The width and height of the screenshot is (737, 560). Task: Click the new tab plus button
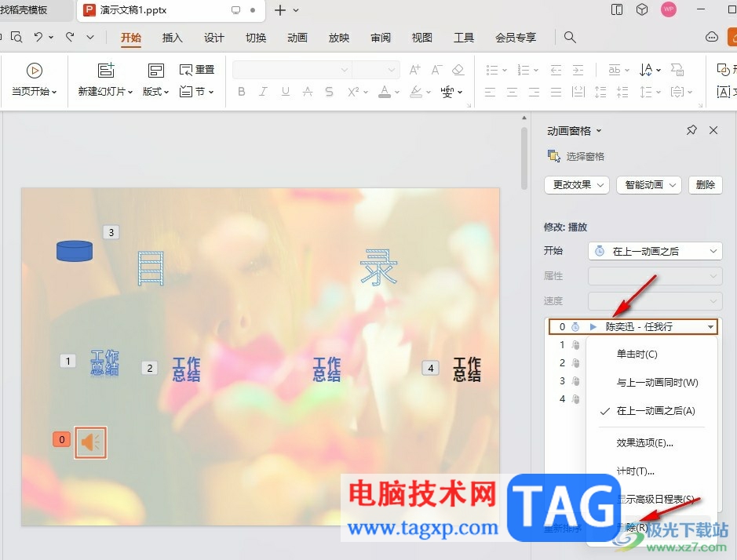280,10
